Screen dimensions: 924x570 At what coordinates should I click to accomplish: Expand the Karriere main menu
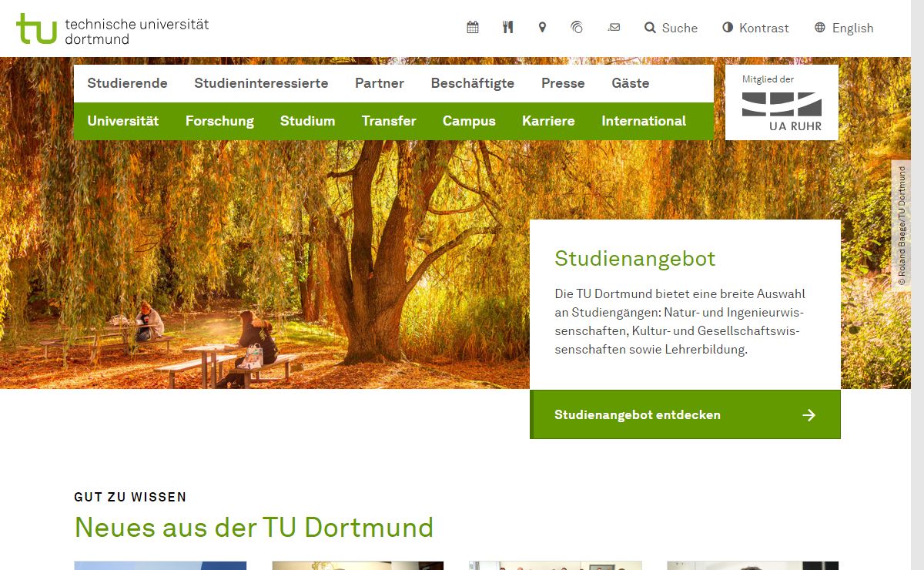coord(548,121)
